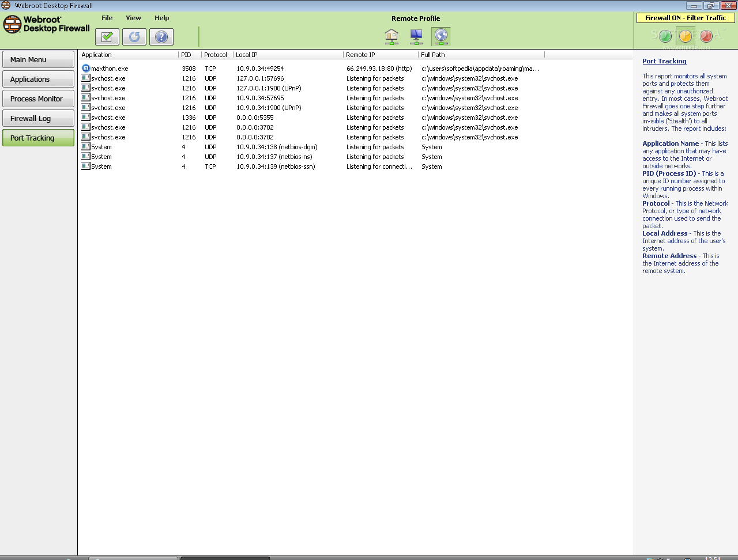Click the Webroot Desktop Firewall logo

(x=47, y=24)
